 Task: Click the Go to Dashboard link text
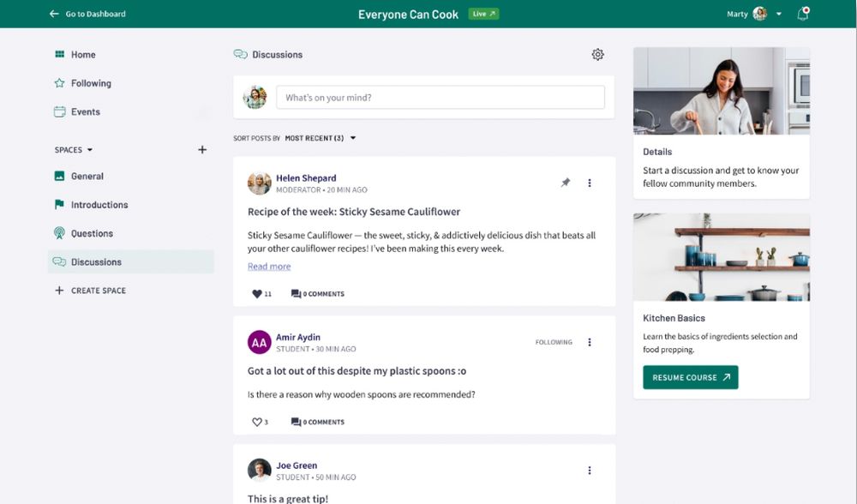96,14
